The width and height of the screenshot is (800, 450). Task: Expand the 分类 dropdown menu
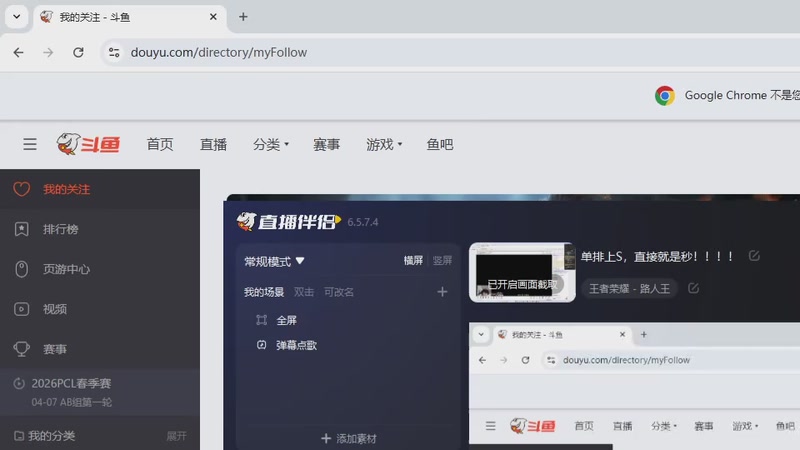pyautogui.click(x=271, y=144)
